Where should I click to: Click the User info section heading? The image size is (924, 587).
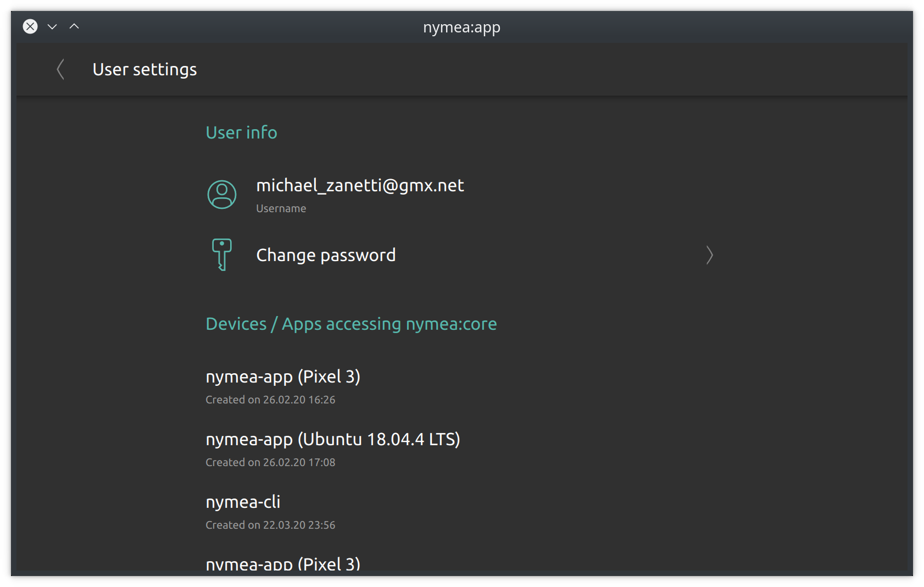click(241, 132)
